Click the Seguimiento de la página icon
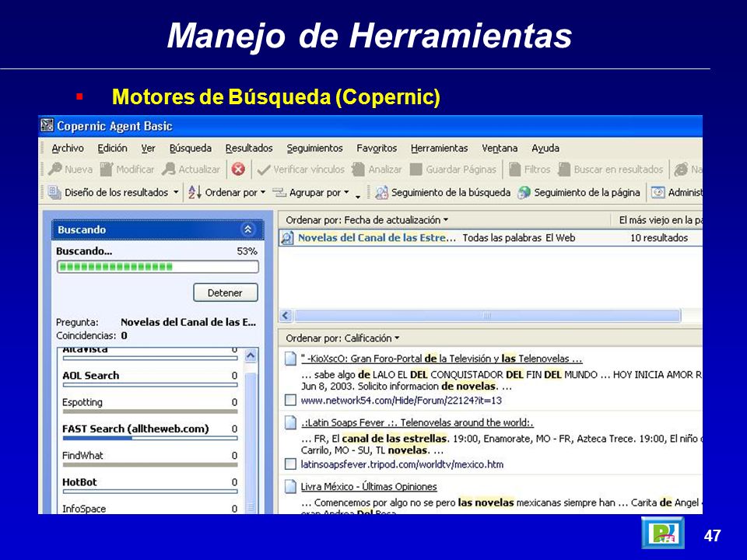747x560 pixels. [524, 192]
